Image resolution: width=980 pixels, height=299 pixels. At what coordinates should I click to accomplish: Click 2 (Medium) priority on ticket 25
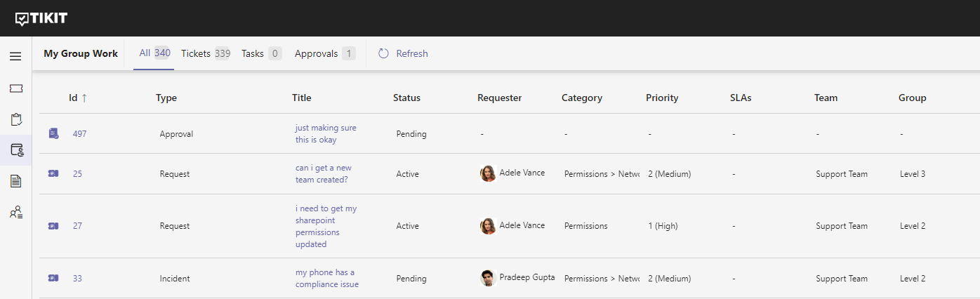coord(670,173)
